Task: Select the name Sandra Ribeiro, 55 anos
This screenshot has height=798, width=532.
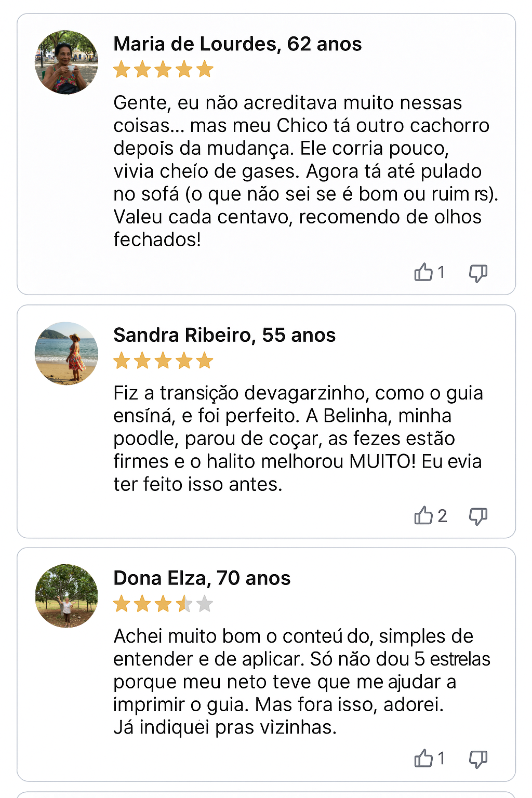Action: click(x=224, y=335)
